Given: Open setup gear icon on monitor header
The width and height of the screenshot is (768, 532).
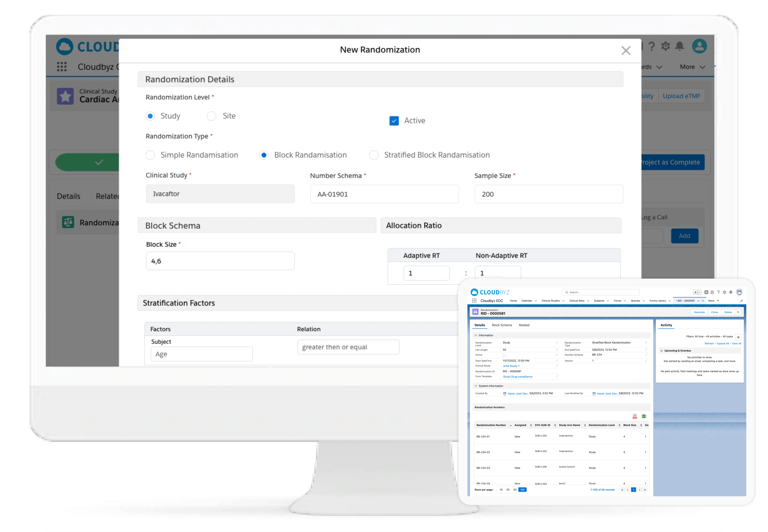Looking at the screenshot, I should pos(666,46).
